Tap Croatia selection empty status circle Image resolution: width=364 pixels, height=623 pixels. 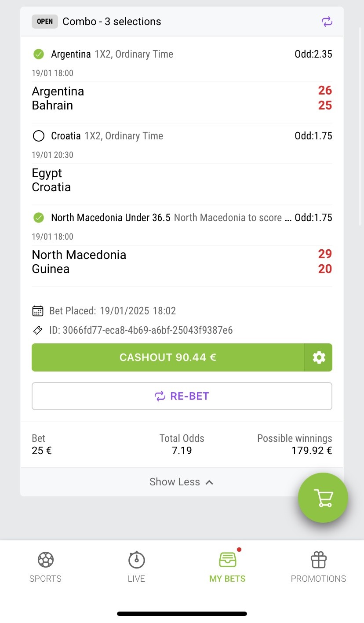[x=39, y=136]
